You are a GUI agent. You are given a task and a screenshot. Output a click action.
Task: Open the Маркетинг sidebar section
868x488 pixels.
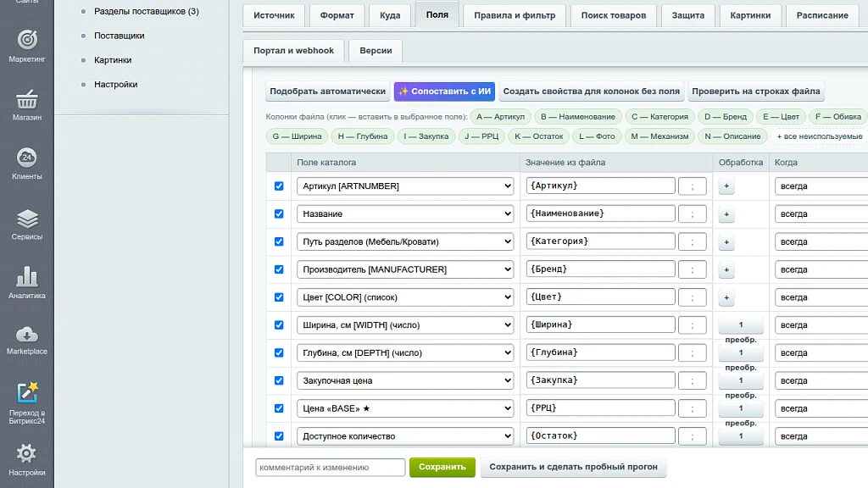coord(26,46)
